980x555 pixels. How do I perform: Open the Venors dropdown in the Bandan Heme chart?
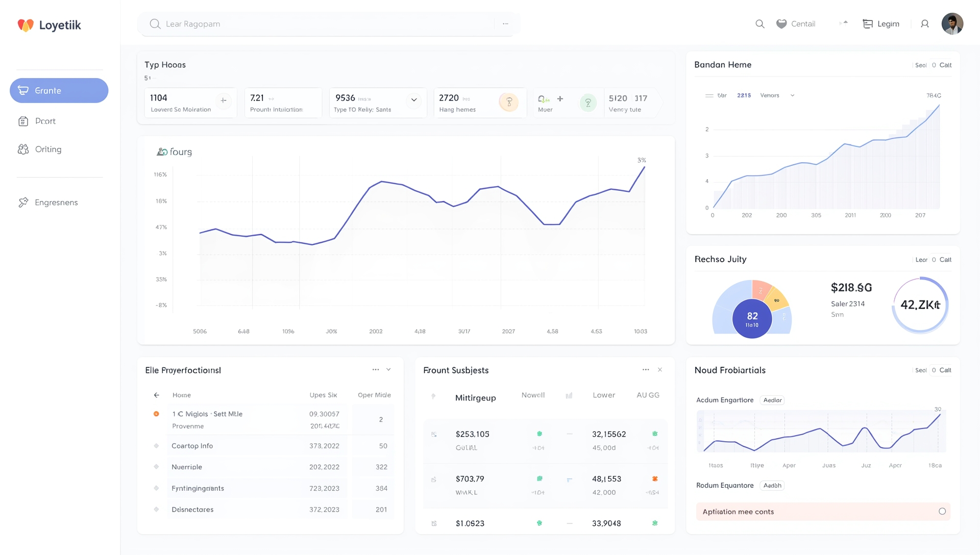pyautogui.click(x=777, y=95)
